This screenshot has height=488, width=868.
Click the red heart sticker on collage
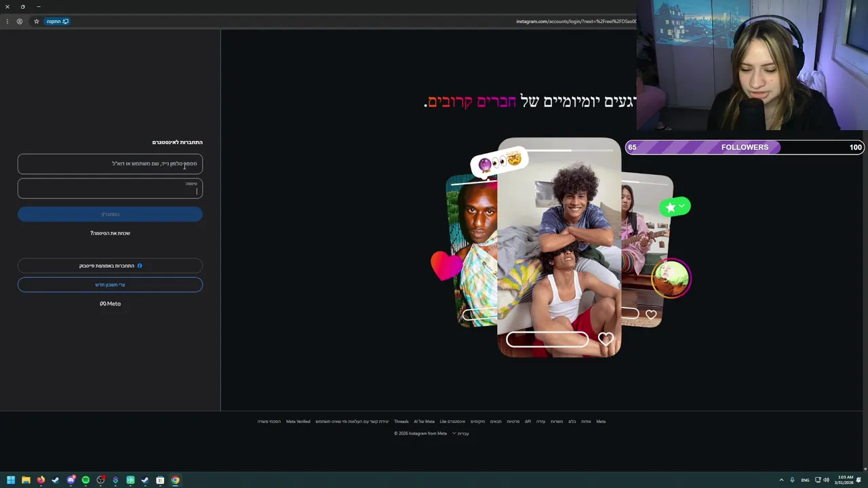(x=446, y=266)
